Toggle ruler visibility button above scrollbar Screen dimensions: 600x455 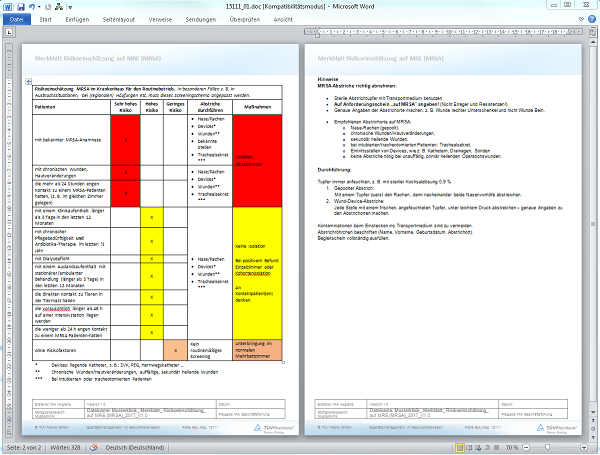(593, 32)
